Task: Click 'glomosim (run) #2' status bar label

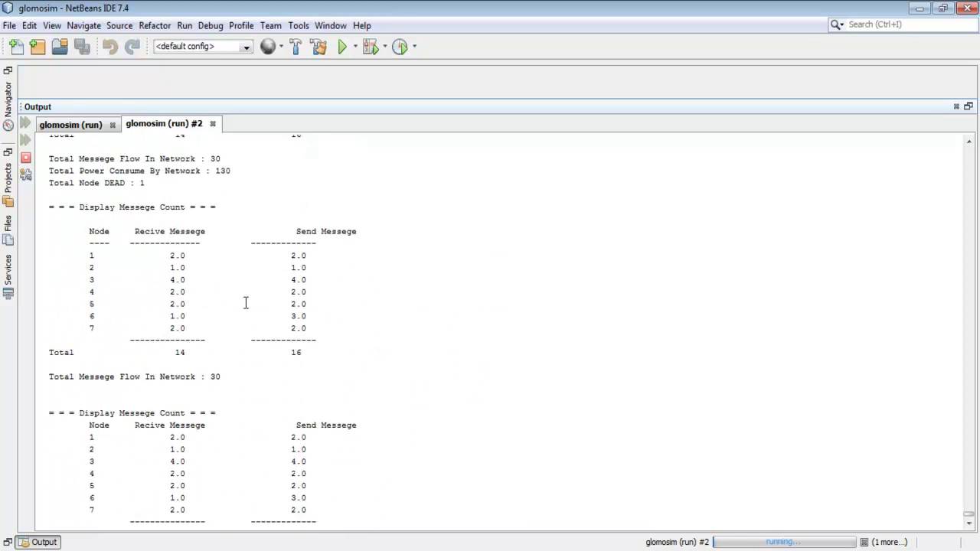Action: coord(677,542)
